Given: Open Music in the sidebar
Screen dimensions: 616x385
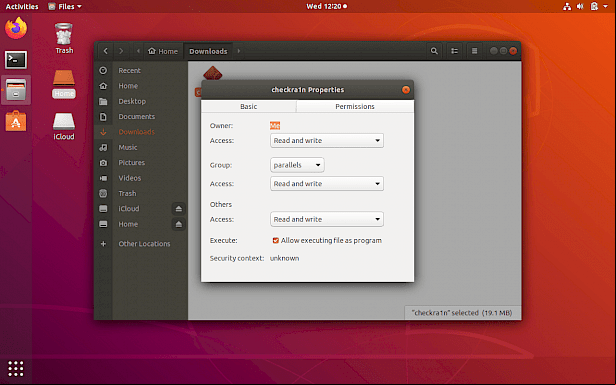Looking at the screenshot, I should 141,147.
